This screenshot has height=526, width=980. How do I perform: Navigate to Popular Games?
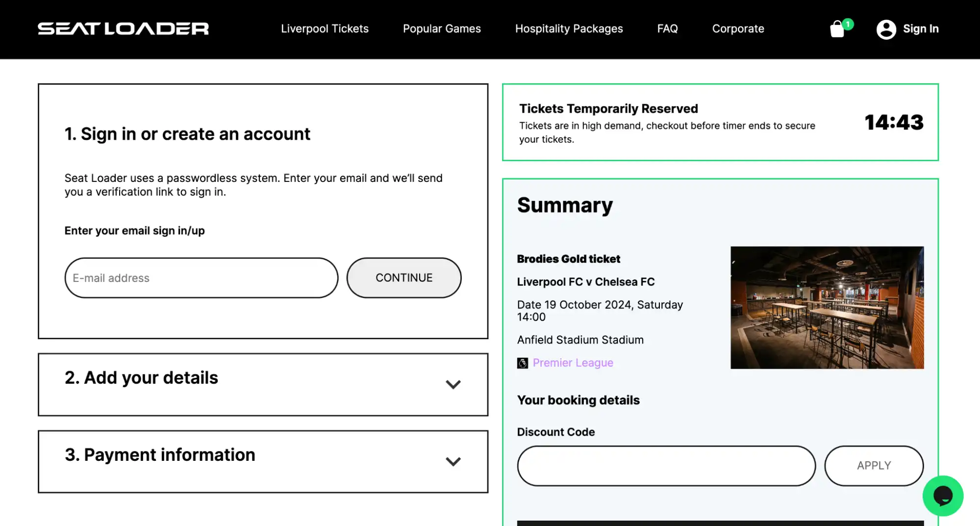pyautogui.click(x=441, y=28)
